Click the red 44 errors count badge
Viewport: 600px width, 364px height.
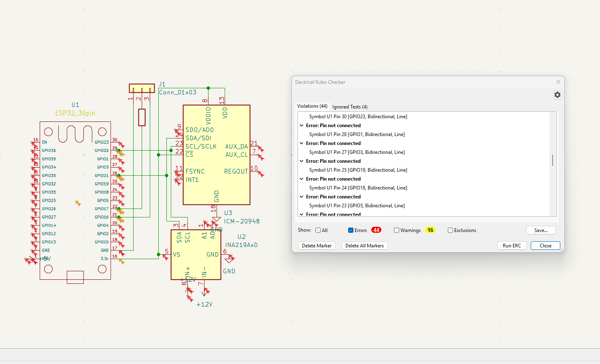click(376, 230)
